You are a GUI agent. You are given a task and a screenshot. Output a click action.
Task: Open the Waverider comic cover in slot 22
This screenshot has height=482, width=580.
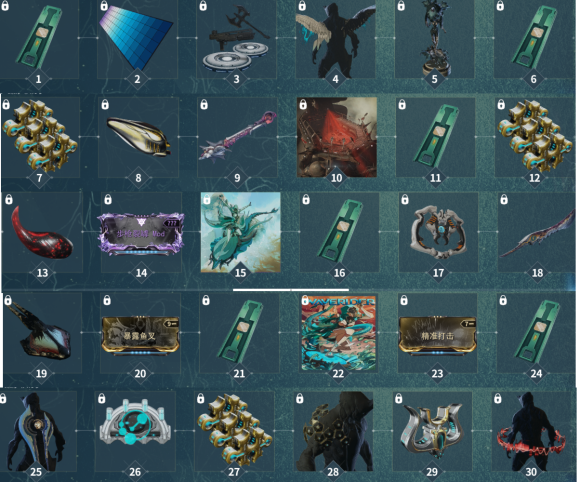point(339,333)
